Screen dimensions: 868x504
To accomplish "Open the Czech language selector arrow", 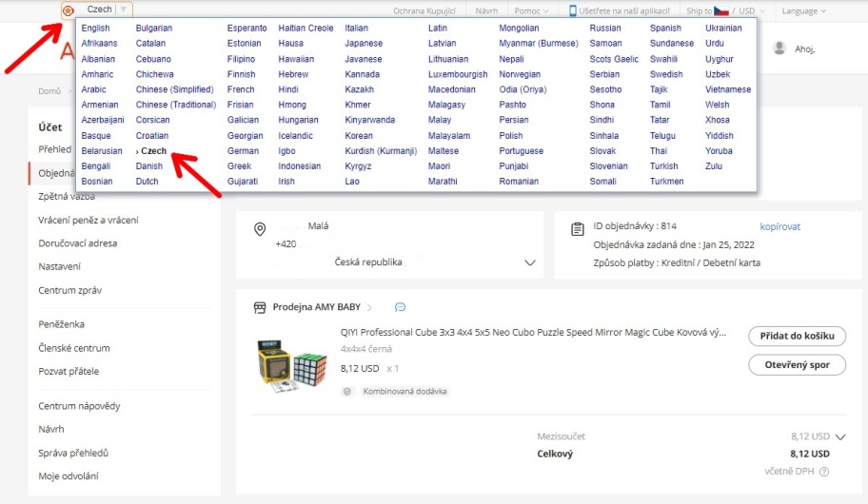I will [x=124, y=10].
